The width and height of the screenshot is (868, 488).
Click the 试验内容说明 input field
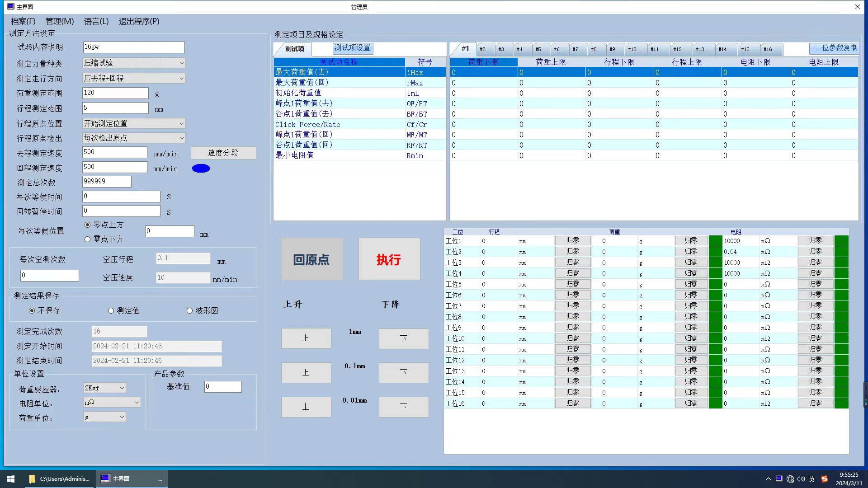click(x=134, y=47)
